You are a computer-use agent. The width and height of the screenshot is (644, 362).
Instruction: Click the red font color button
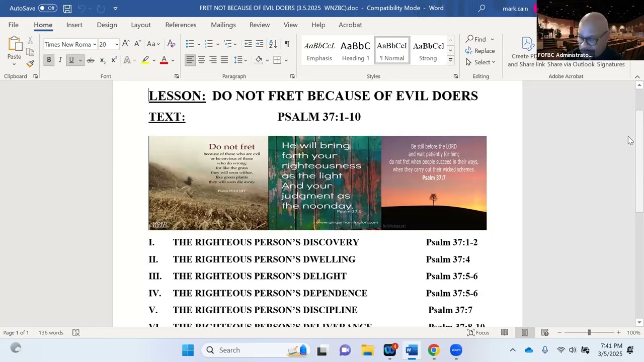point(164,60)
